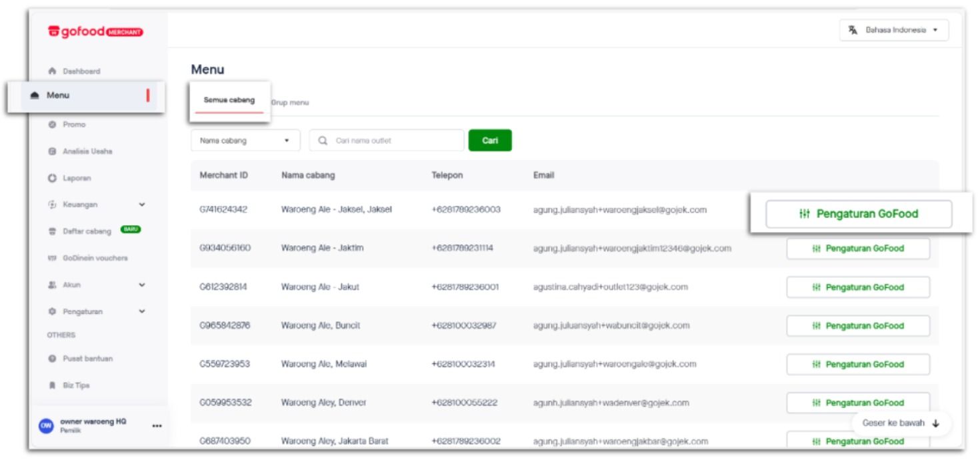This screenshot has width=980, height=464.
Task: Click the Telepon column header
Action: pyautogui.click(x=447, y=176)
